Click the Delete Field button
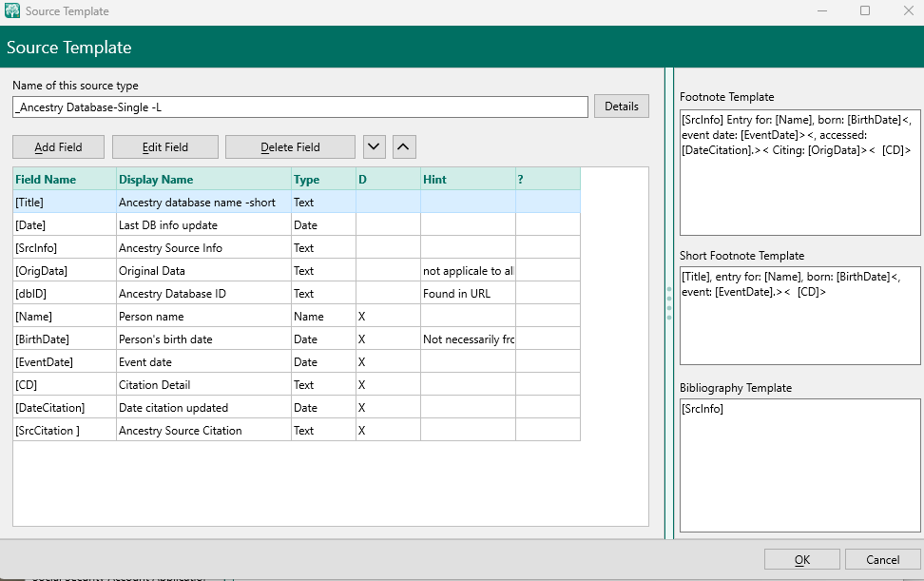Image resolution: width=924 pixels, height=581 pixels. 290,147
